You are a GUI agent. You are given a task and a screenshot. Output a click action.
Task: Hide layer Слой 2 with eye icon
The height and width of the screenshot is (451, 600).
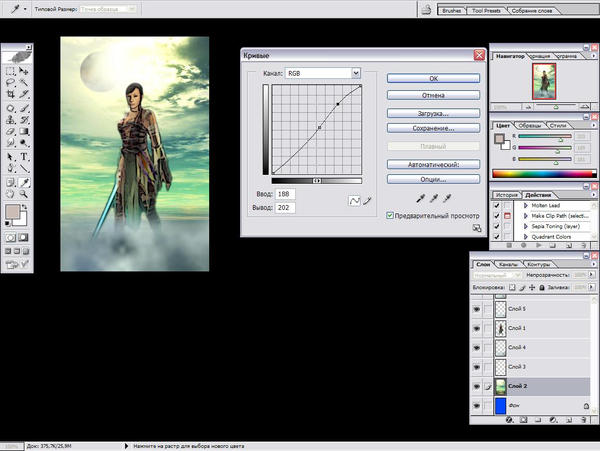[476, 387]
